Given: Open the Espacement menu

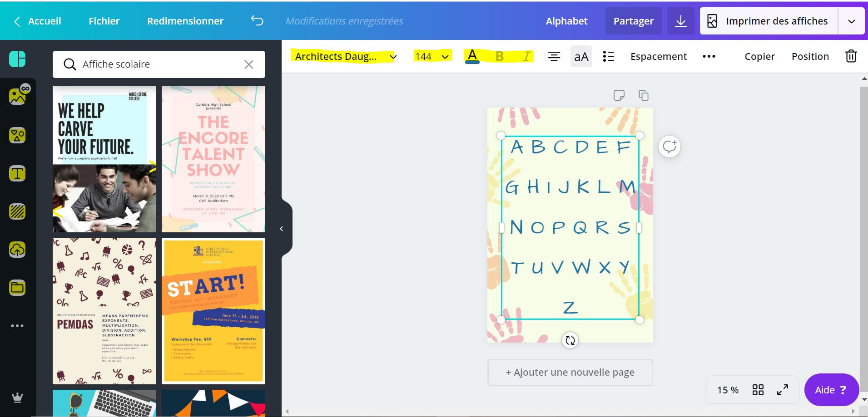Looking at the screenshot, I should [x=658, y=56].
